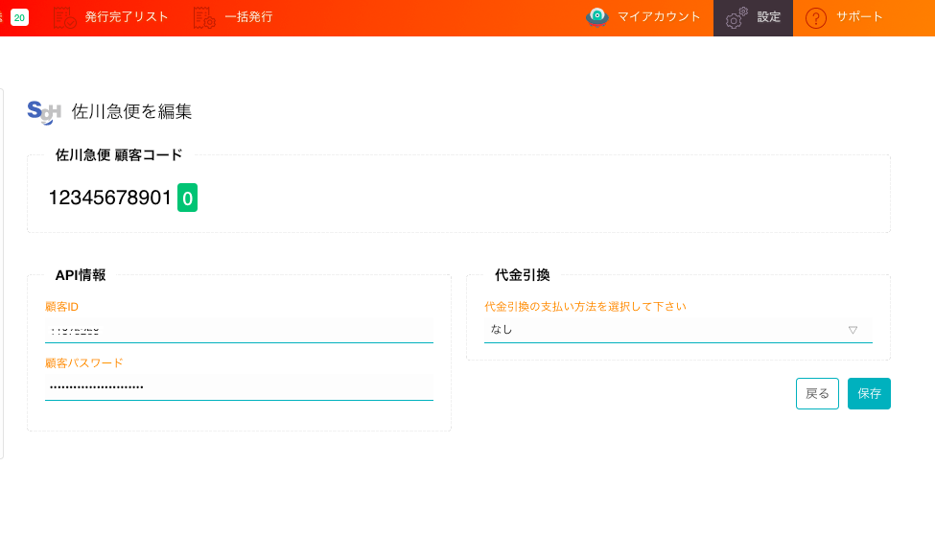
Task: Click the サポート question mark icon
Action: pyautogui.click(x=816, y=18)
